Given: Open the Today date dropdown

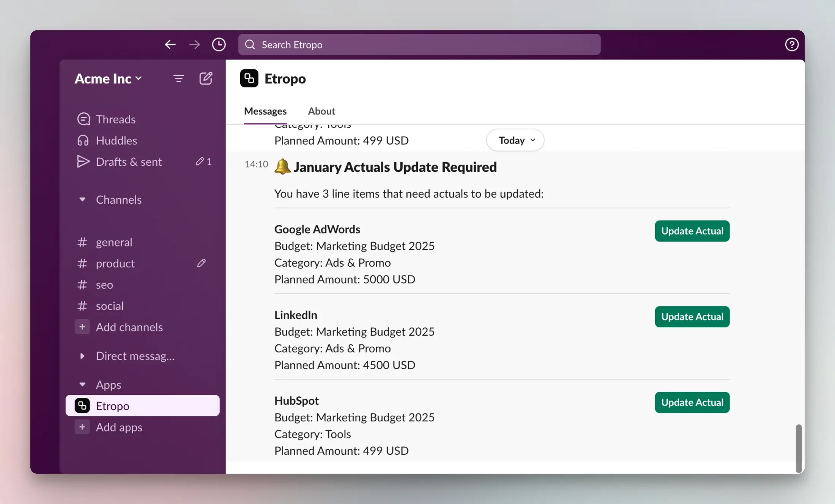Looking at the screenshot, I should coord(515,140).
